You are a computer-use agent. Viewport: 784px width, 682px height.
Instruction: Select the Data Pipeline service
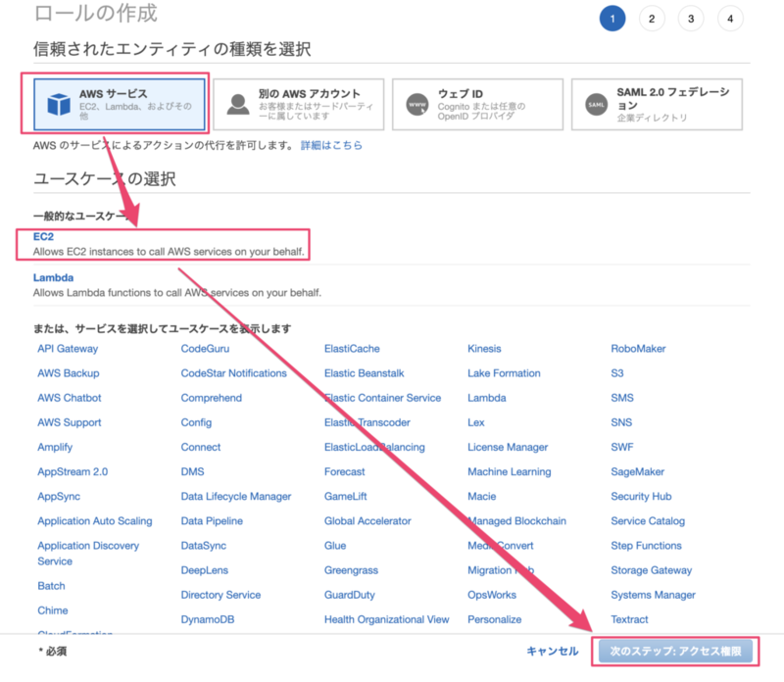click(x=212, y=521)
